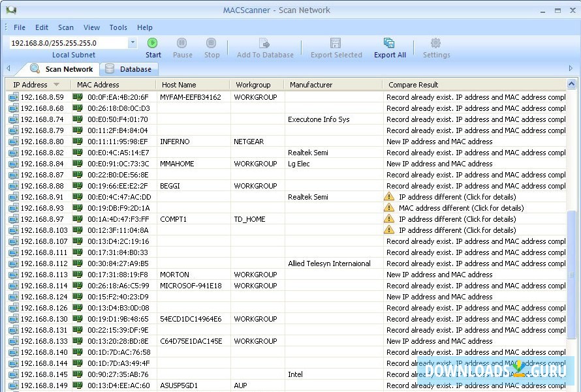
Task: Click the vertical scrollbar thumb
Action: (572, 274)
